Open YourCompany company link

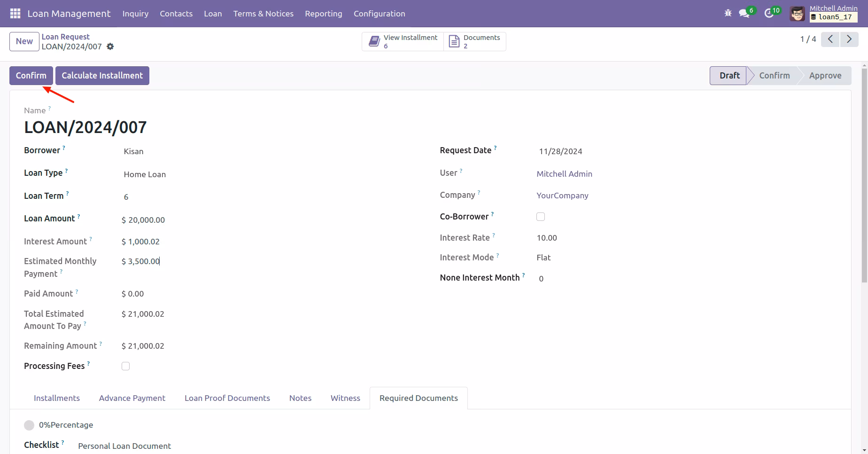(x=562, y=196)
